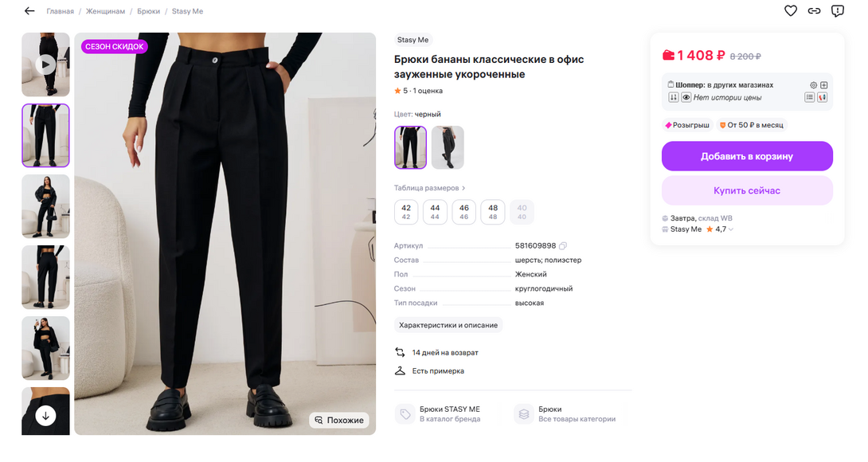Click the Купить сейчас button
This screenshot has height=462, width=868.
click(x=747, y=191)
